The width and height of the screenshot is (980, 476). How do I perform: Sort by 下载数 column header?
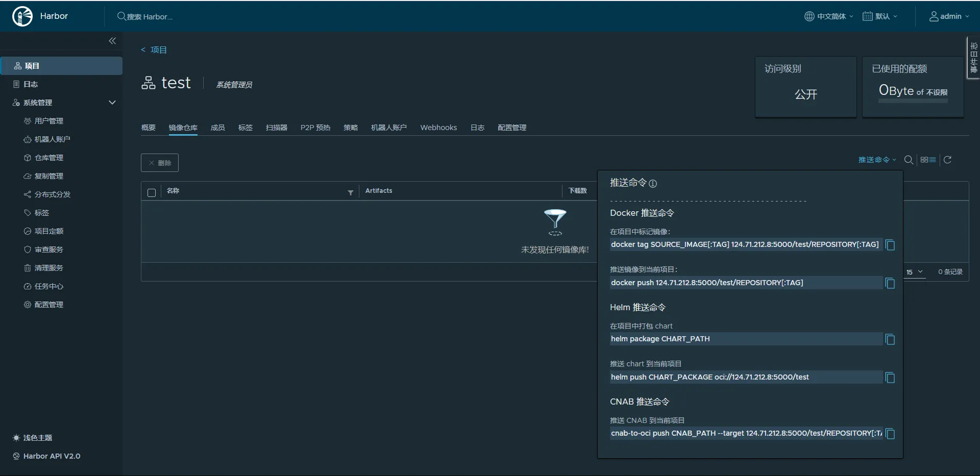pos(578,191)
